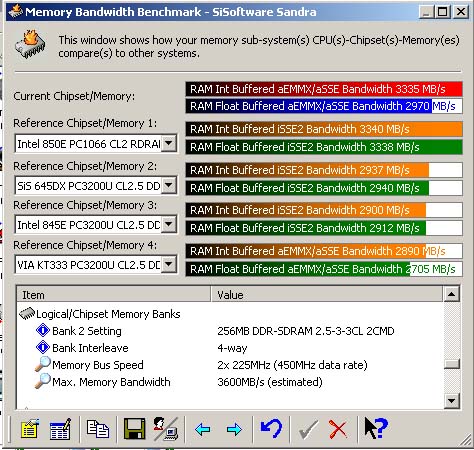Open the table editor icon with pencil
Screen dimensions: 474x450
coord(60,429)
